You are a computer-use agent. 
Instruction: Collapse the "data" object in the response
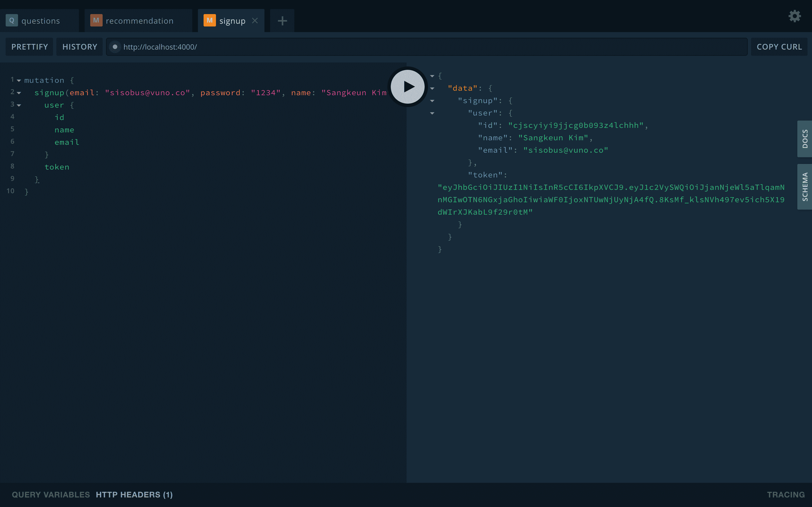[432, 88]
